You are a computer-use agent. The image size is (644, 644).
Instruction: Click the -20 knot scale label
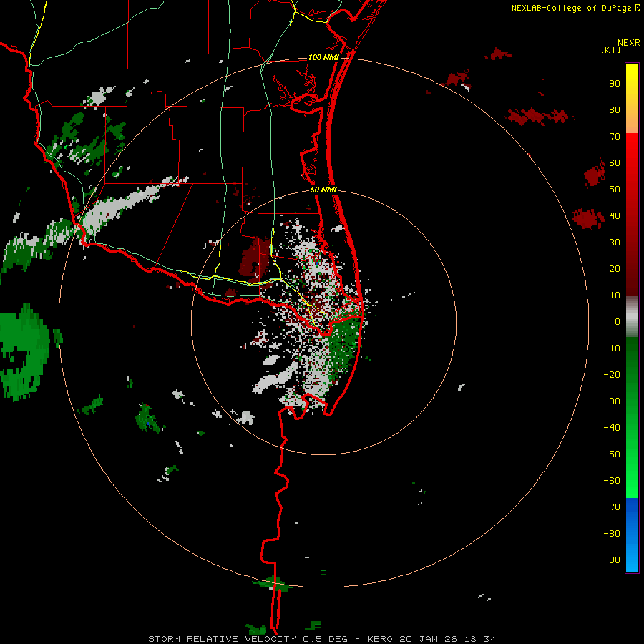(612, 374)
